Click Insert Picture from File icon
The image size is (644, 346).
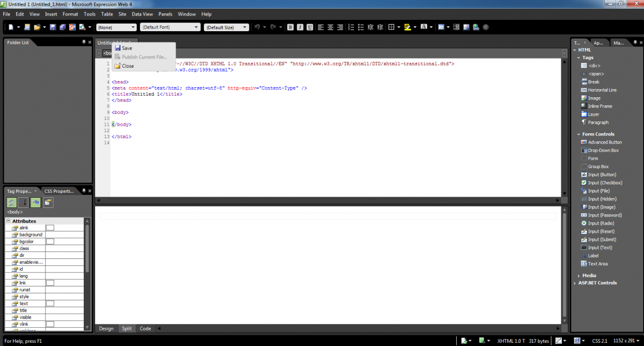[466, 27]
